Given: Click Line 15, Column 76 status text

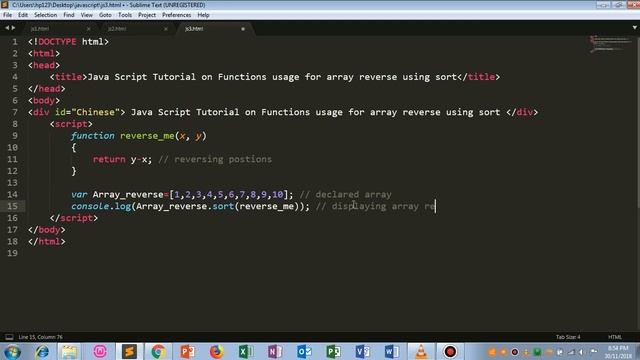Looking at the screenshot, I should pos(40,337).
